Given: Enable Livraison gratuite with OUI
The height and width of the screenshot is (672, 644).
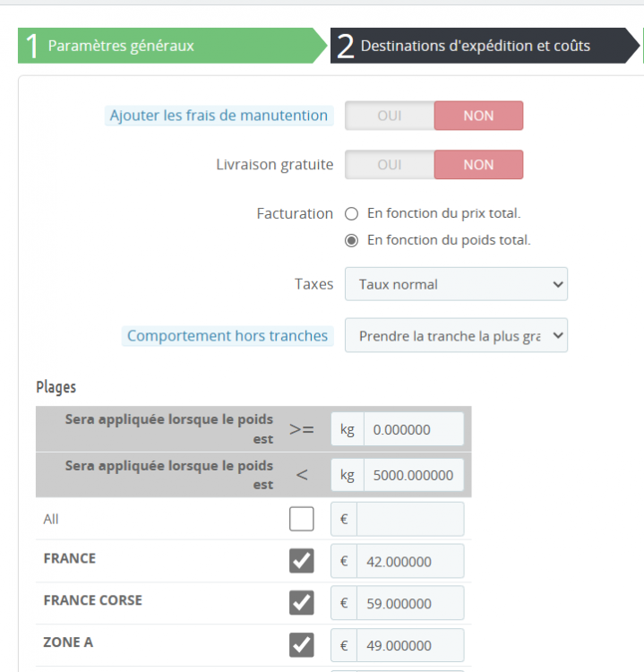Looking at the screenshot, I should [390, 165].
